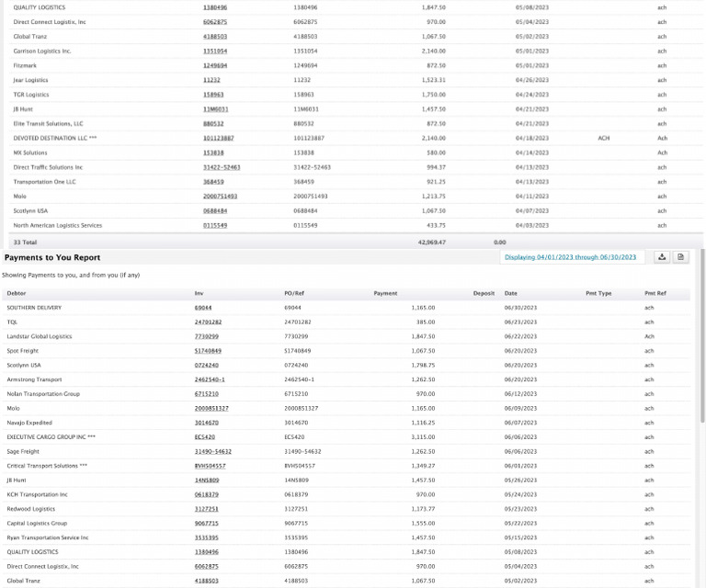
Task: Click the download report icon
Action: coord(662,257)
